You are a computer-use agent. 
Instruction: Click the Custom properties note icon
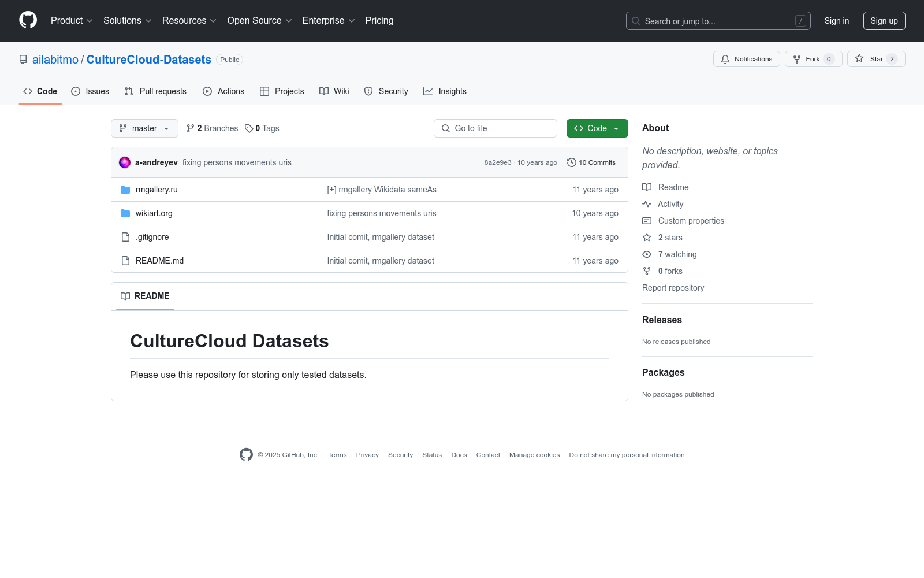click(x=647, y=221)
